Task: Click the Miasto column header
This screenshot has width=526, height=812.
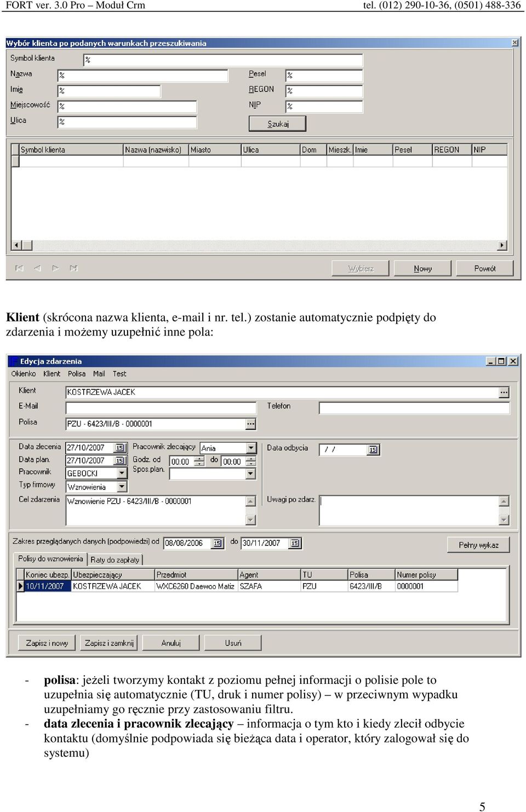Action: coord(215,149)
